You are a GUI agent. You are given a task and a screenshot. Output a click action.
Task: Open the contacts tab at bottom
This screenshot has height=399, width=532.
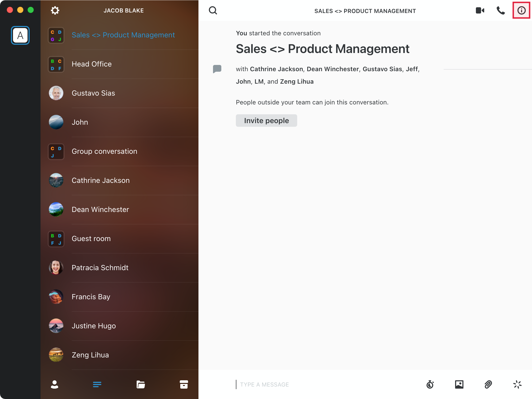tap(55, 384)
